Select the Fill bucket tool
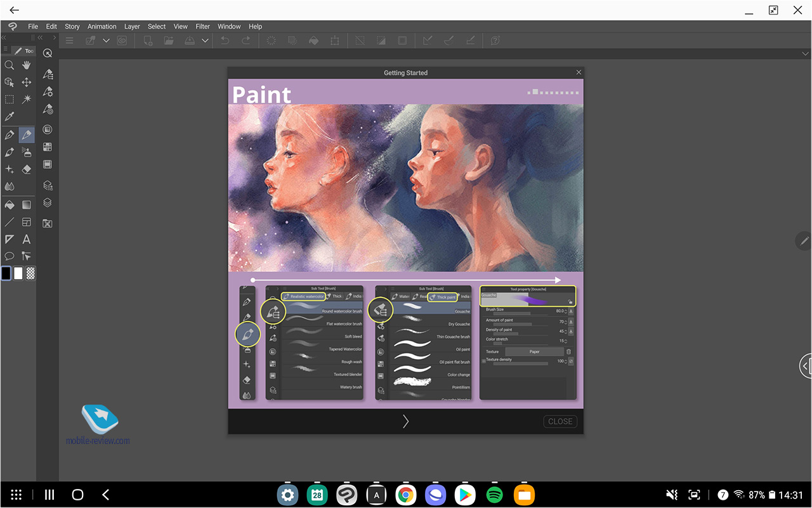The height and width of the screenshot is (508, 812). point(9,205)
